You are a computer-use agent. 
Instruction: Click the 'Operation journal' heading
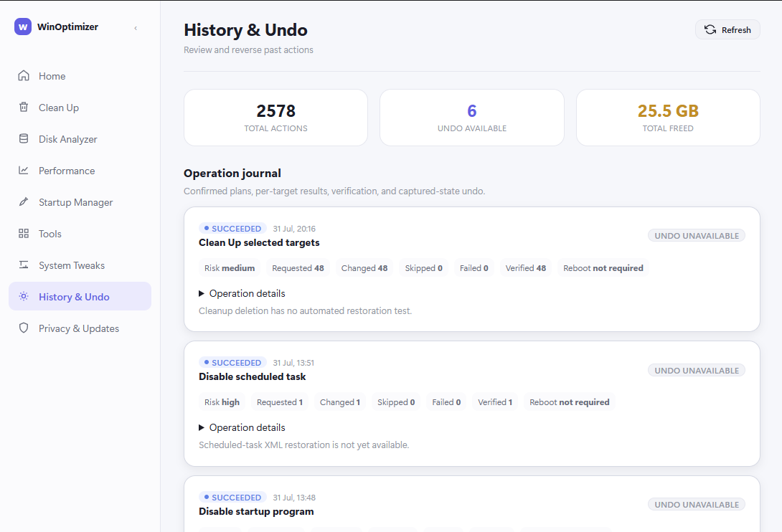[232, 173]
